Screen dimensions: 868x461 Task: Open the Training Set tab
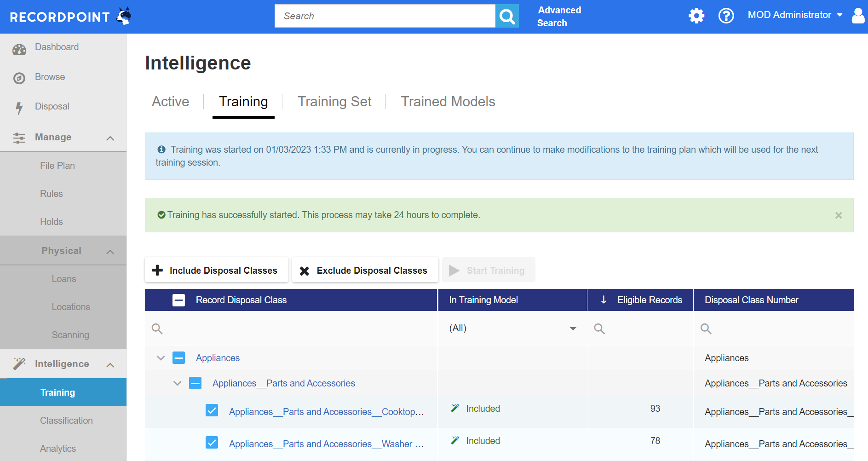(334, 101)
